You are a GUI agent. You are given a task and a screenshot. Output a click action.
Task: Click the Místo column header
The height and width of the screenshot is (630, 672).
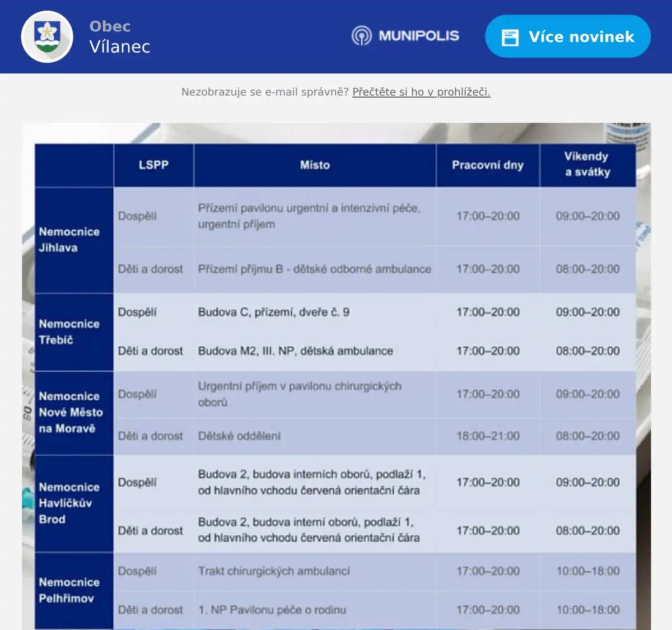315,165
